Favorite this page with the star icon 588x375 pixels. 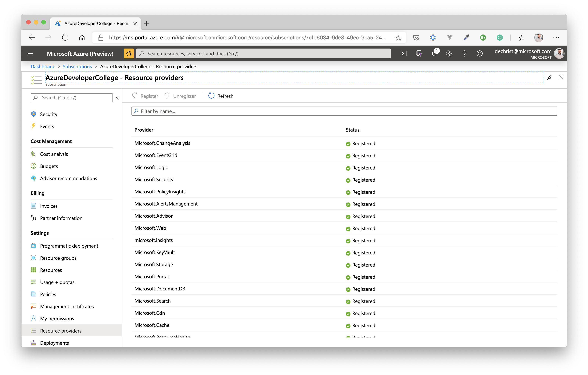pyautogui.click(x=398, y=38)
